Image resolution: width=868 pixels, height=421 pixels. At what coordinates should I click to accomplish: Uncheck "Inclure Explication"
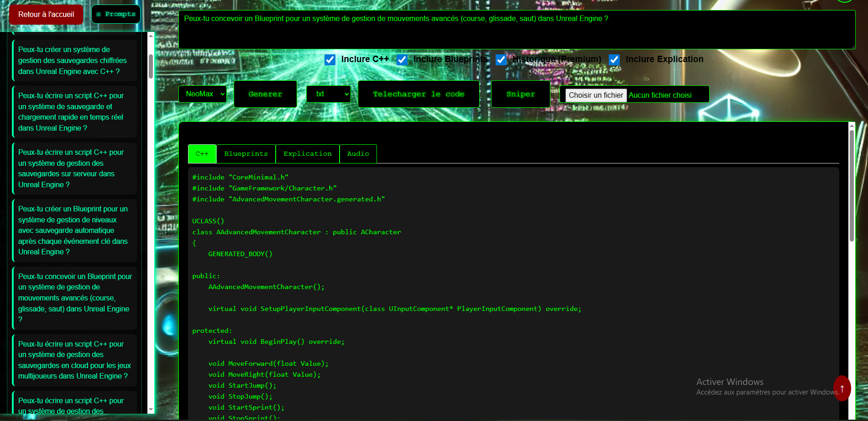click(614, 59)
